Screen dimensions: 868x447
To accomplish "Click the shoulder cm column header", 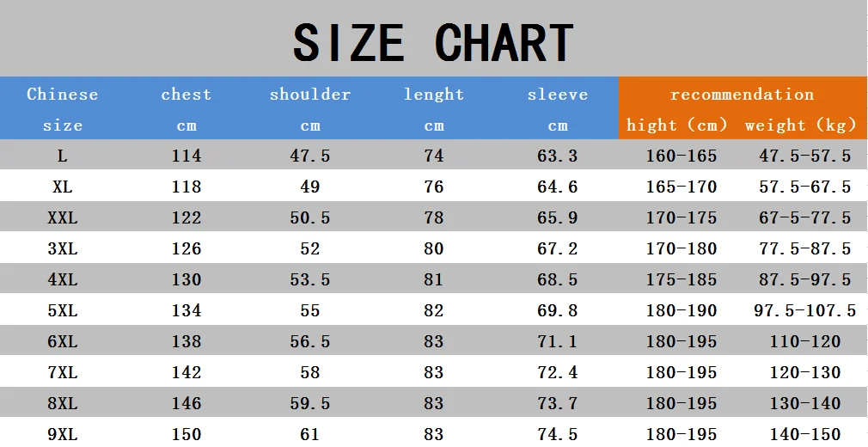I will [310, 109].
